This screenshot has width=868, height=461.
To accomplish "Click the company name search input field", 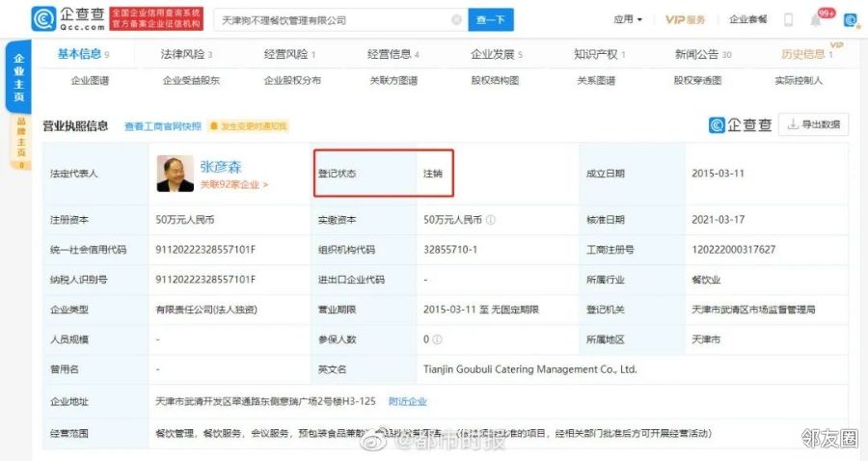I will [328, 20].
